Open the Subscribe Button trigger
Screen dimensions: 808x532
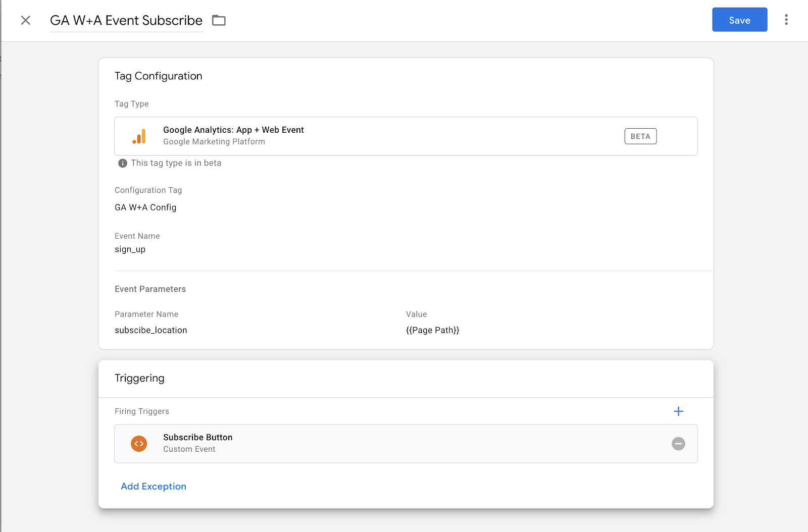point(406,444)
